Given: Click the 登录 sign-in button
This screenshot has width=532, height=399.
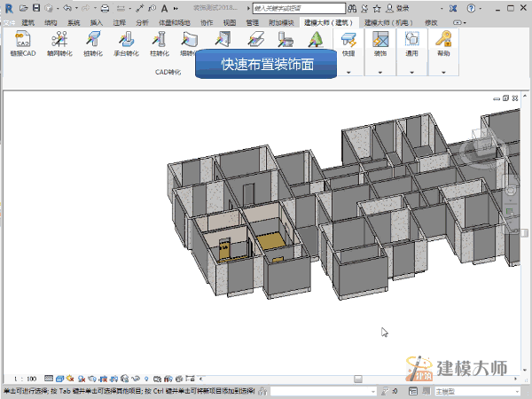Looking at the screenshot, I should click(x=398, y=8).
